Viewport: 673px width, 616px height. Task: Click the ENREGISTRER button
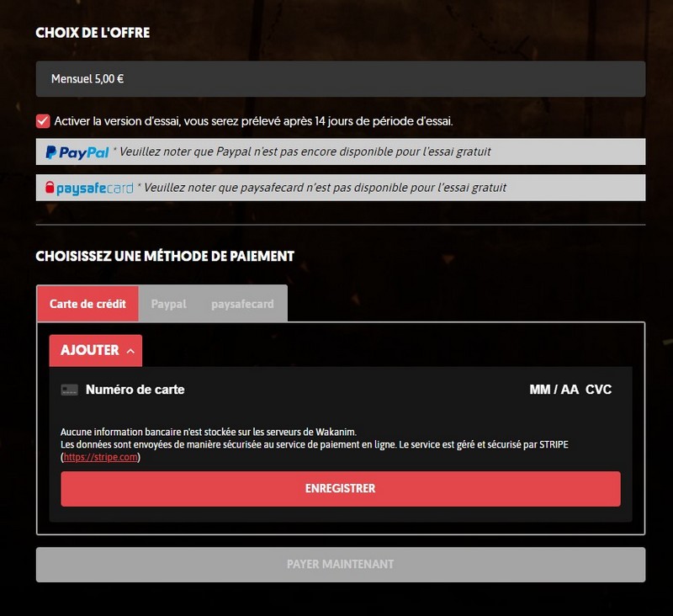point(341,488)
